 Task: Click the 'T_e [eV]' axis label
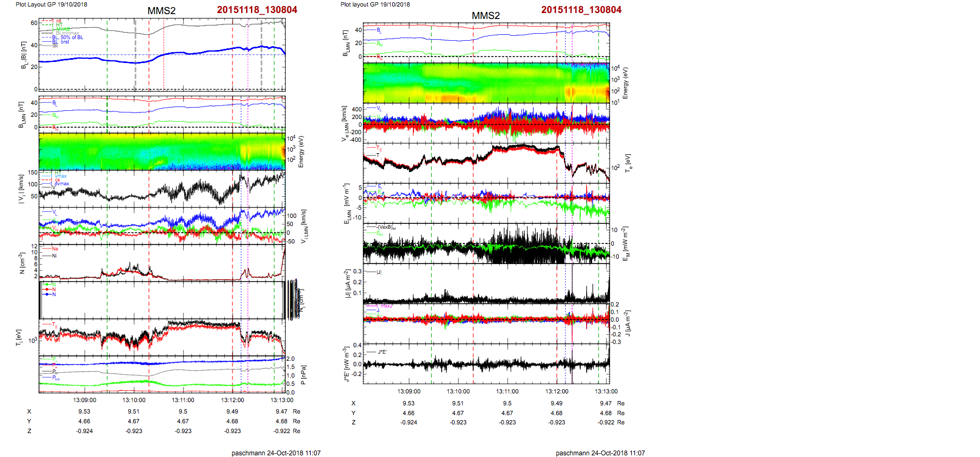(x=627, y=162)
